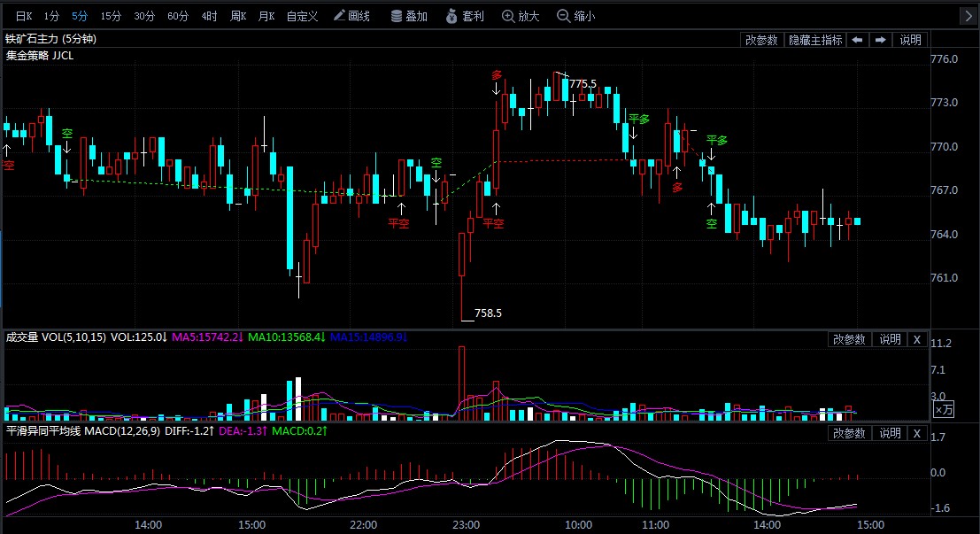Image resolution: width=980 pixels, height=534 pixels.
Task: Open the 叠加 overlay tool
Action: 409,16
